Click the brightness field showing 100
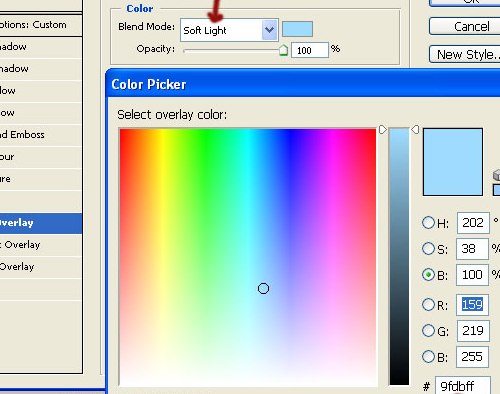 (472, 275)
